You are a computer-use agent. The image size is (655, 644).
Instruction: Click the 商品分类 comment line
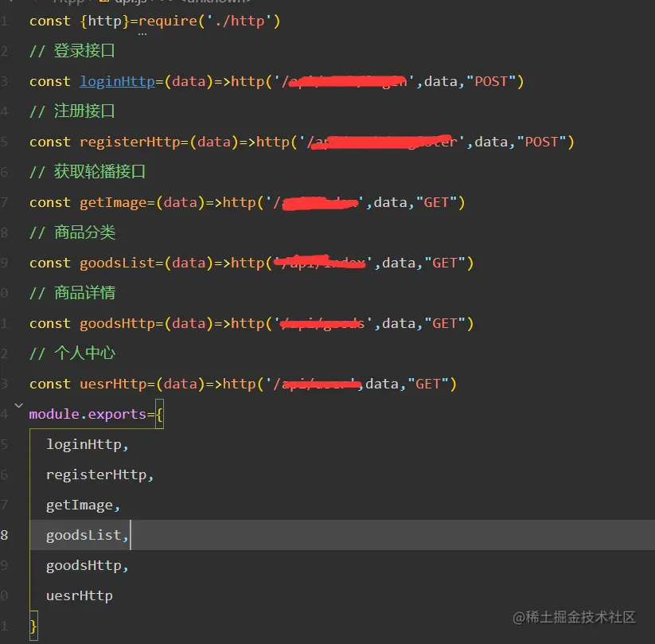click(72, 232)
